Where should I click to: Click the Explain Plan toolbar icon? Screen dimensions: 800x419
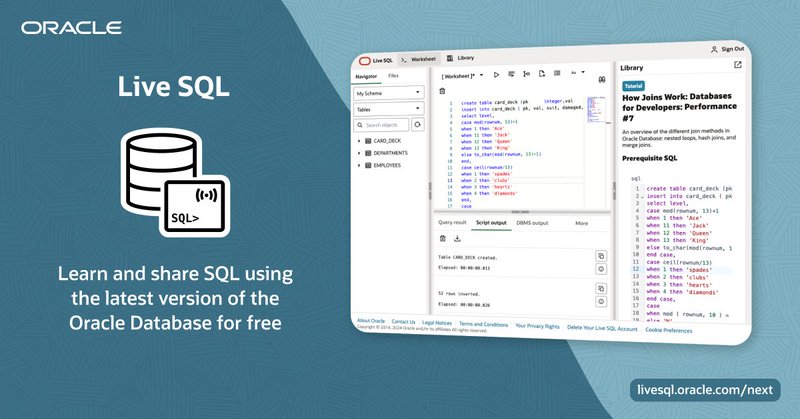coord(527,74)
